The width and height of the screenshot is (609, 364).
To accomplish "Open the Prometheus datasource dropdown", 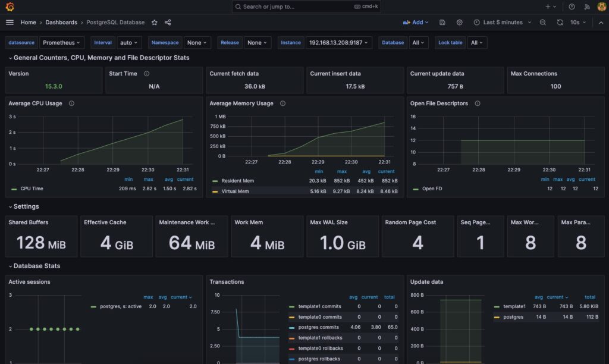I will point(61,43).
